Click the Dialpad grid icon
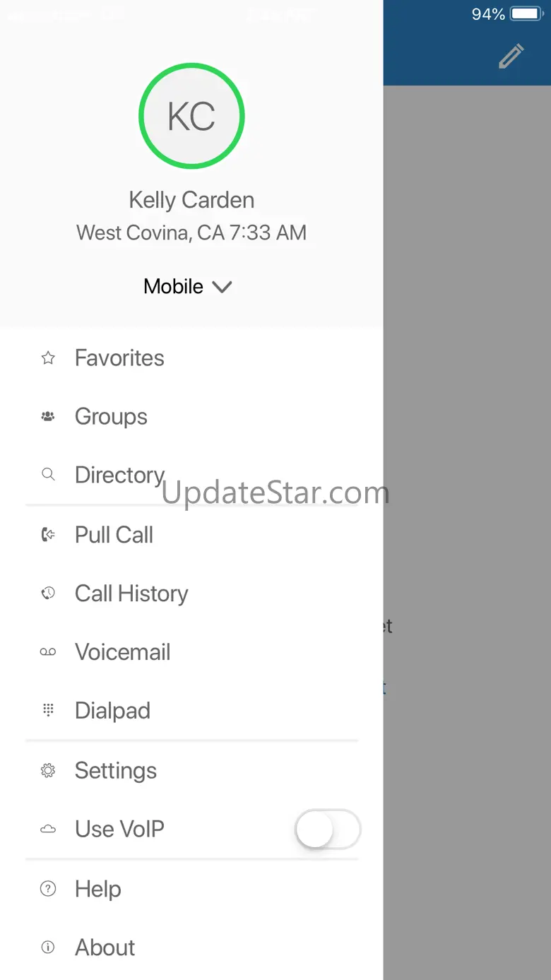Image resolution: width=551 pixels, height=980 pixels. click(48, 710)
